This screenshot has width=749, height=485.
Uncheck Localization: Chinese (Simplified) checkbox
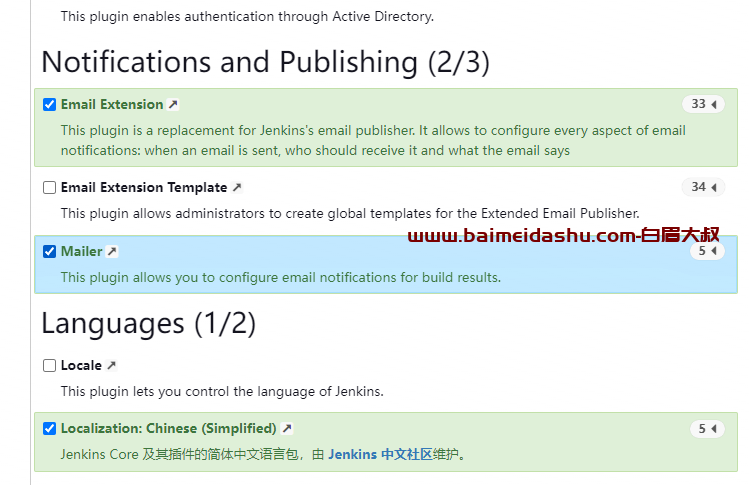(x=49, y=429)
